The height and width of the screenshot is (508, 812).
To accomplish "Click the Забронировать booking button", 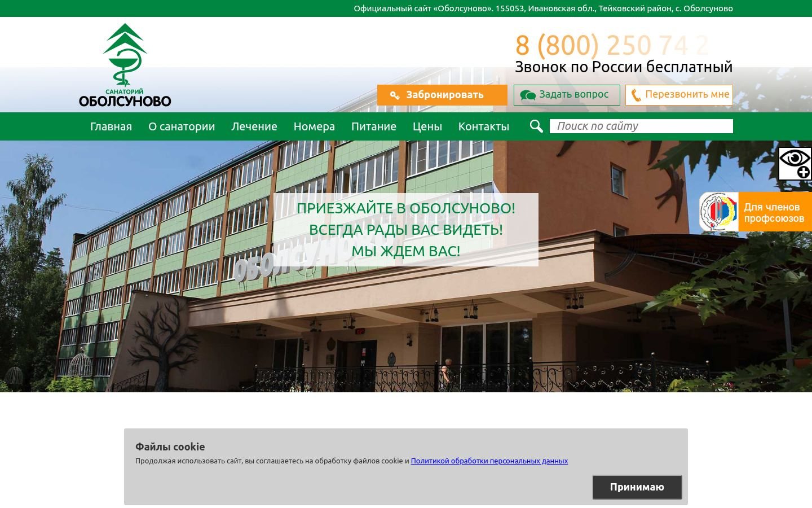I will (442, 95).
